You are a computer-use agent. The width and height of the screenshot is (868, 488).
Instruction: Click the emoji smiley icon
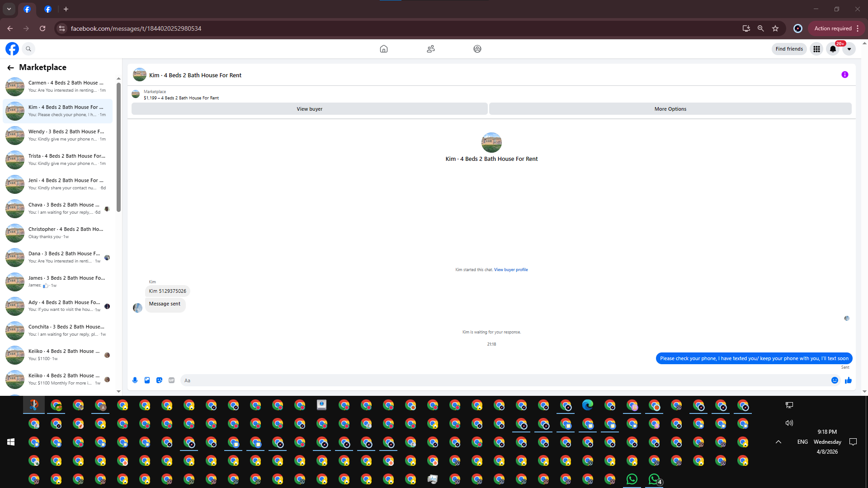(x=835, y=380)
